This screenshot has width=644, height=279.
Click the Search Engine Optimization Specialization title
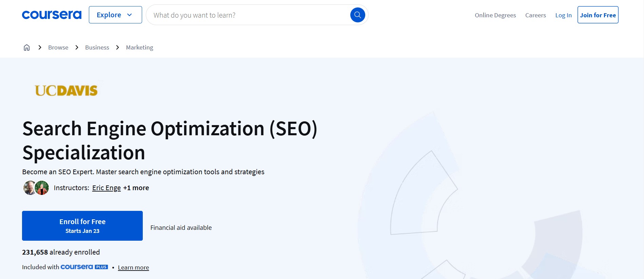[170, 141]
